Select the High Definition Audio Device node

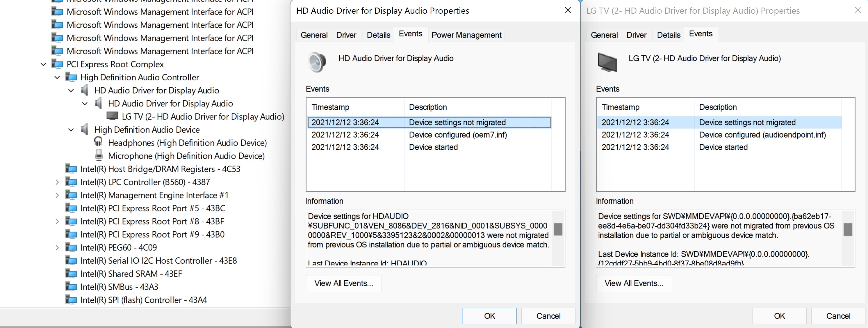pyautogui.click(x=147, y=130)
